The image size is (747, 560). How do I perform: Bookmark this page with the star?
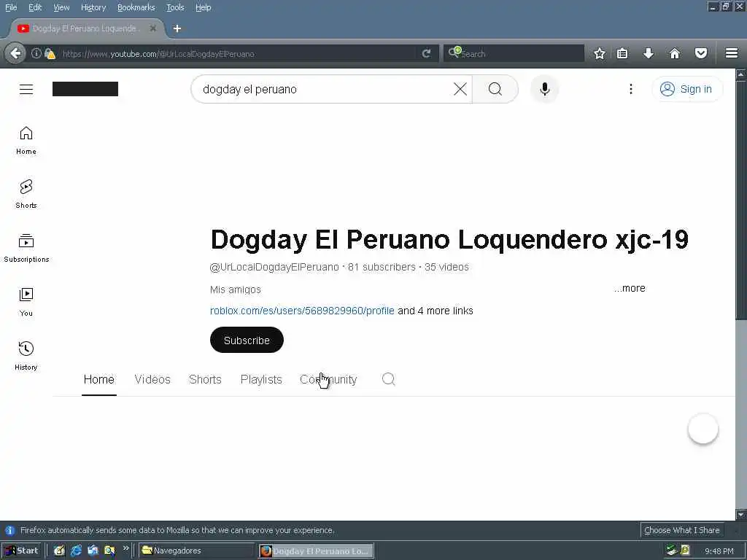coord(600,53)
